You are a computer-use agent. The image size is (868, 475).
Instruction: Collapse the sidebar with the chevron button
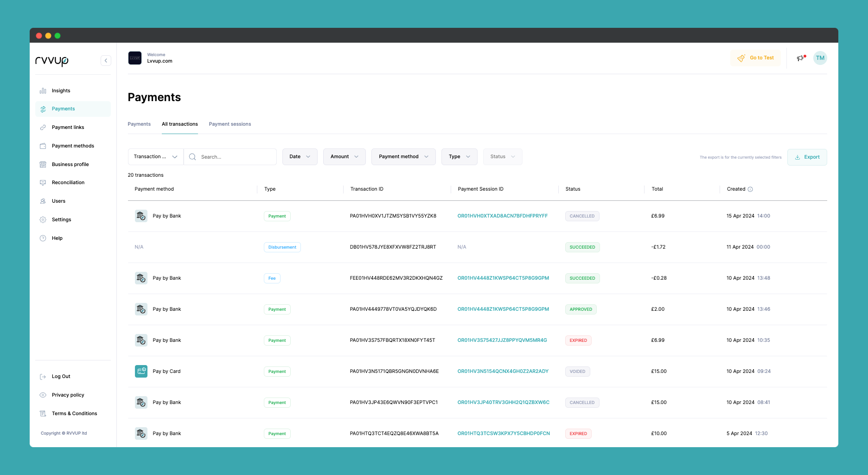point(106,61)
